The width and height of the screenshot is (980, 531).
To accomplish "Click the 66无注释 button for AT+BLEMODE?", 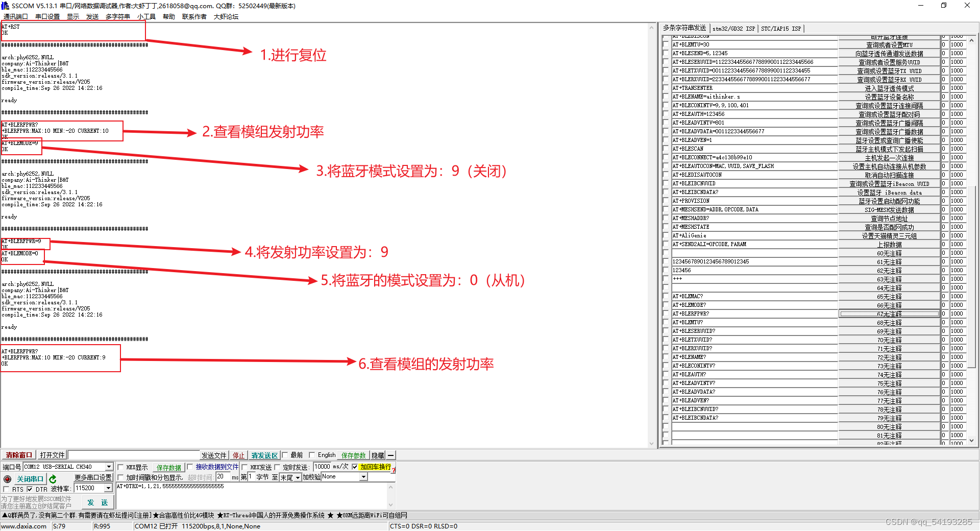I will (x=889, y=305).
